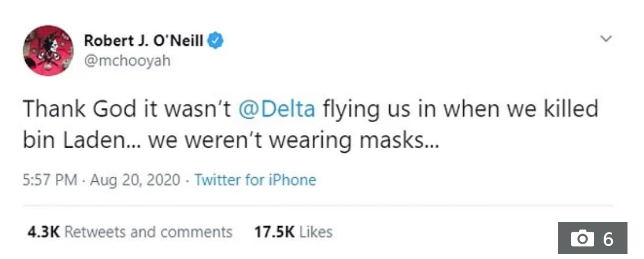Open the @Delta mention in the tweet
Image resolution: width=644 pixels, height=259 pixels.
click(275, 108)
